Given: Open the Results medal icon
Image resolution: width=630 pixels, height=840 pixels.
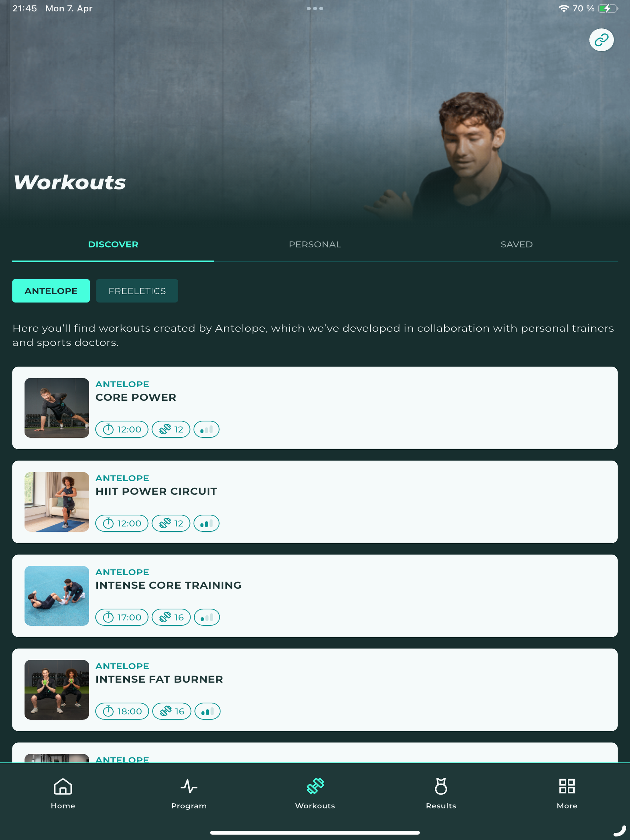Looking at the screenshot, I should pos(441,786).
